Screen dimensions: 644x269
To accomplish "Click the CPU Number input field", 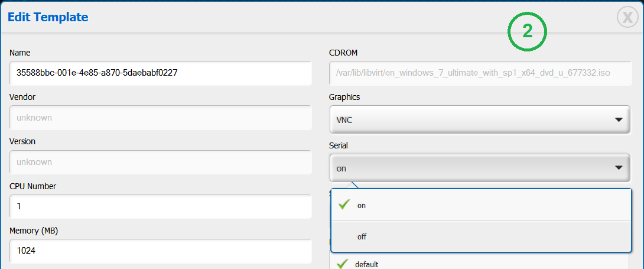I will tap(160, 206).
